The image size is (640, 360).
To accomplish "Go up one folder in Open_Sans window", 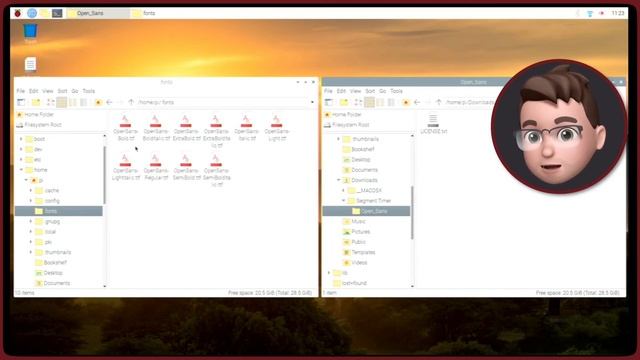I will pos(439,102).
